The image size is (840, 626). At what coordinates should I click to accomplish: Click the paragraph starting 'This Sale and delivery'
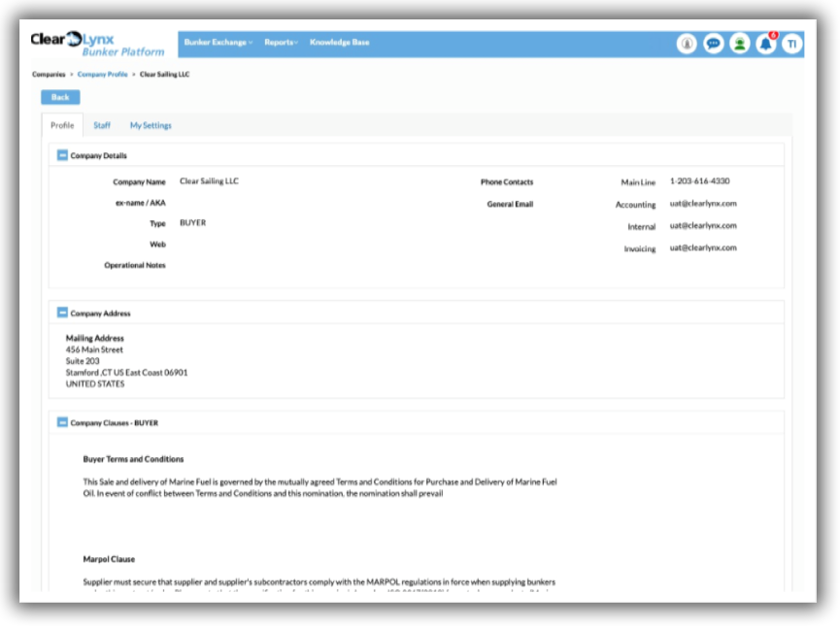319,487
